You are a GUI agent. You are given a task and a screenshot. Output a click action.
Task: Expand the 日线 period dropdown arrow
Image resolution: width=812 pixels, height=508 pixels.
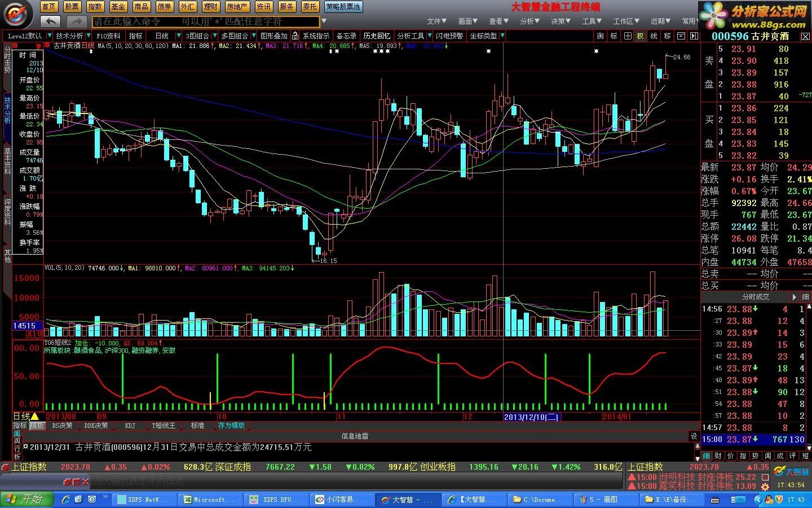(179, 36)
